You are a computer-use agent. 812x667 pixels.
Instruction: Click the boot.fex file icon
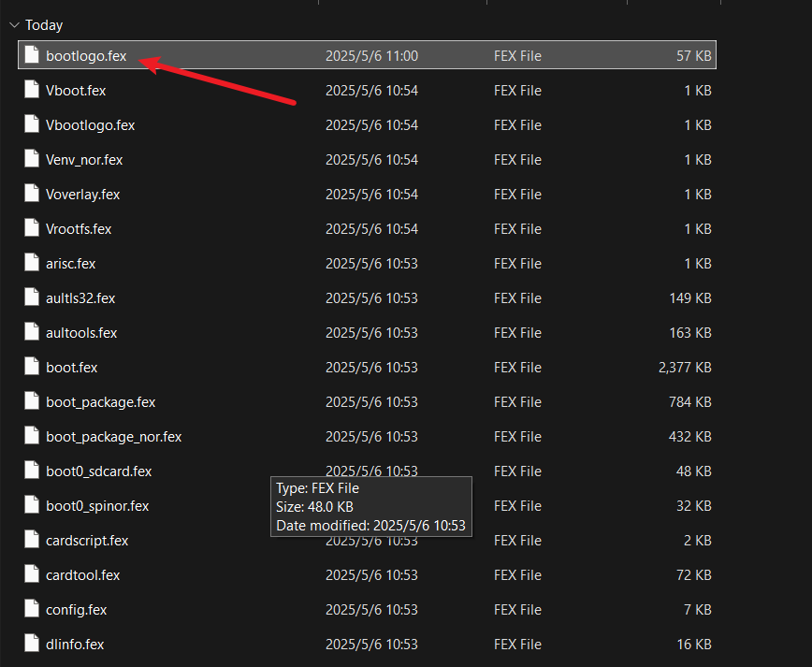[32, 368]
